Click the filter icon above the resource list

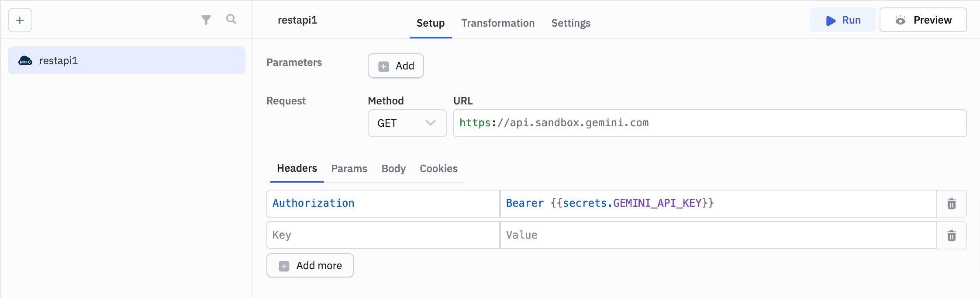[x=206, y=20]
